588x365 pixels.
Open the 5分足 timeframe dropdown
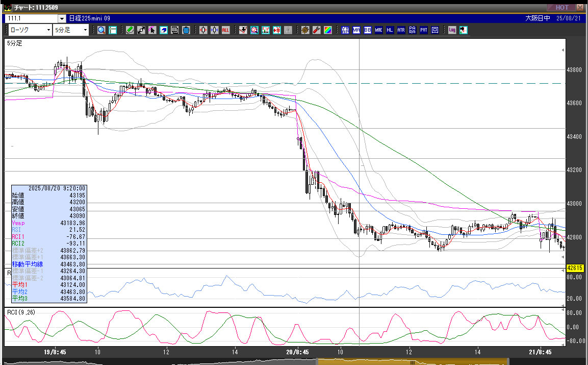tap(71, 30)
